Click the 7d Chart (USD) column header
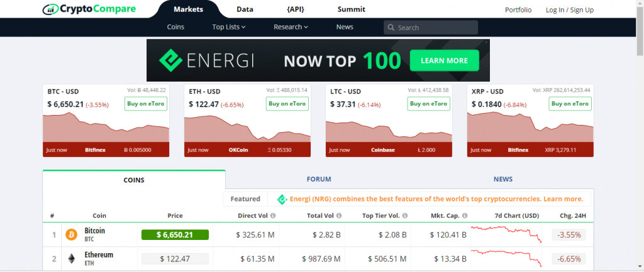 coord(517,215)
